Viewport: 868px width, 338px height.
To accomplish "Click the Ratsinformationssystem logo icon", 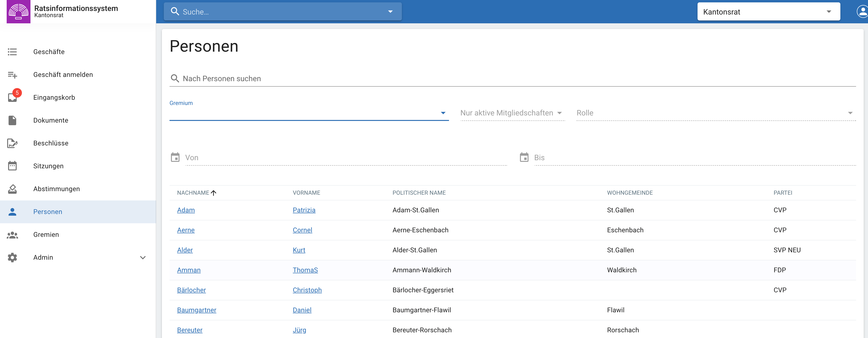I will [19, 12].
